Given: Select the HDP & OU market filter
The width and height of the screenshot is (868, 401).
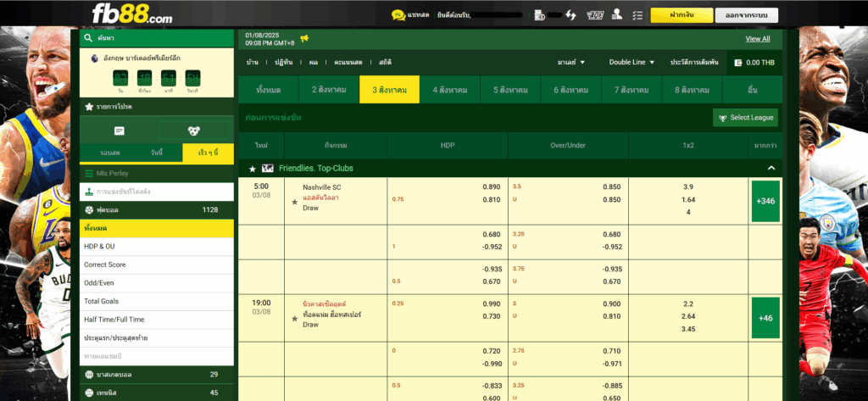Looking at the screenshot, I should click(x=157, y=247).
